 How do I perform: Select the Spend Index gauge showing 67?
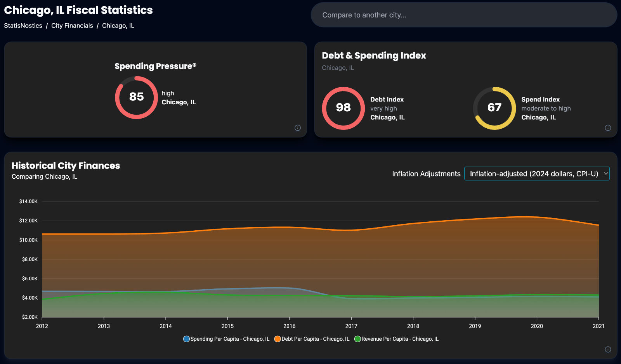coord(494,108)
